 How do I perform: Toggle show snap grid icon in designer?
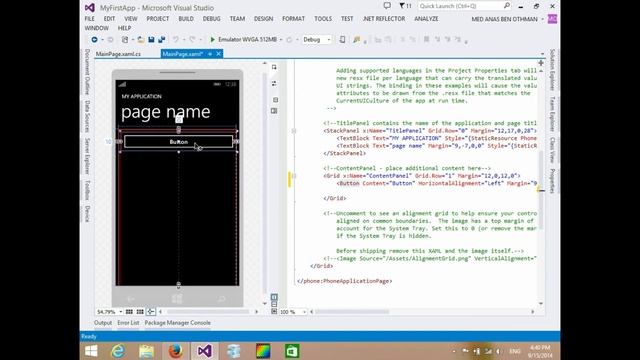coord(129,311)
